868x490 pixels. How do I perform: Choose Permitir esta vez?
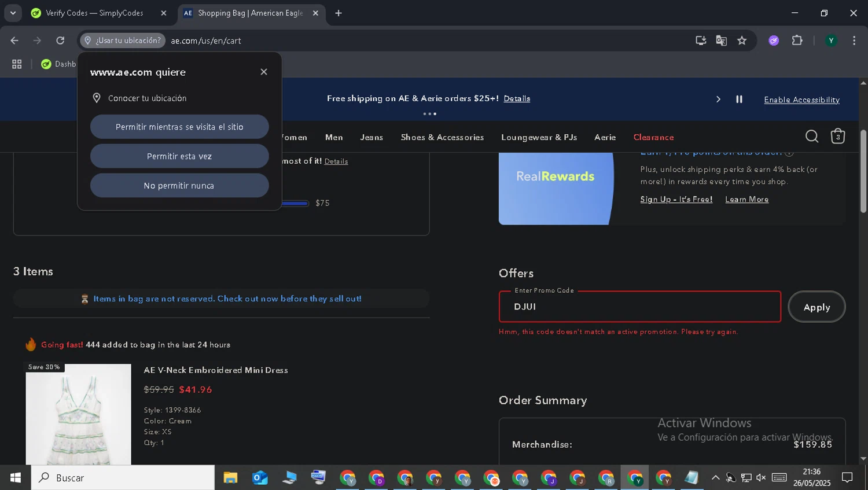tap(179, 156)
